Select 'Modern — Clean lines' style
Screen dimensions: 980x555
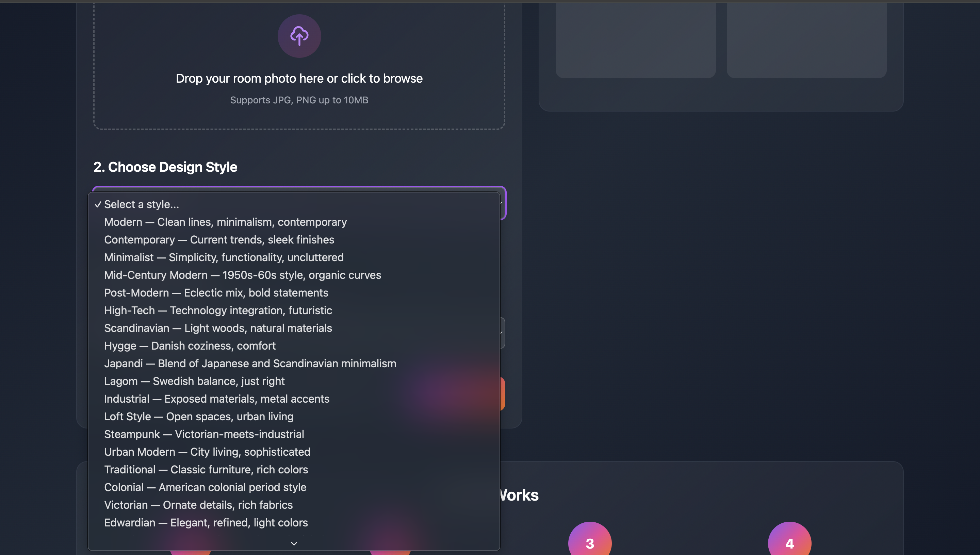(x=225, y=222)
